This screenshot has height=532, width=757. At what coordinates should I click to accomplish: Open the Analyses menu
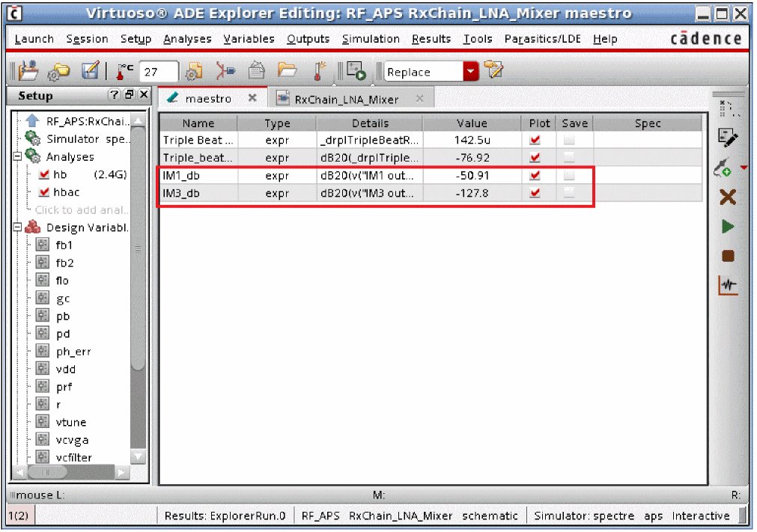point(187,39)
